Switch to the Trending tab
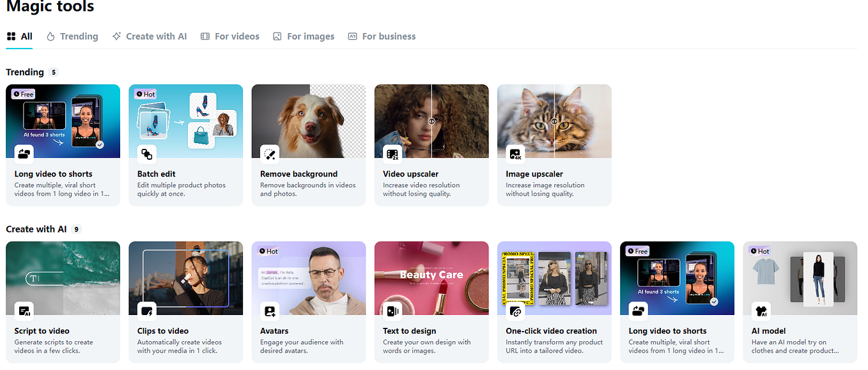 click(x=72, y=36)
